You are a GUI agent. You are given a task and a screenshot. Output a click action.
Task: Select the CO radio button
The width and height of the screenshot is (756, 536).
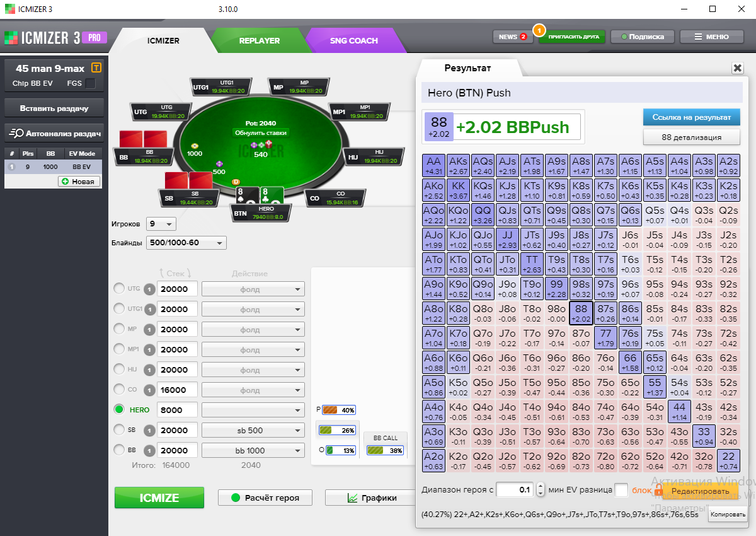coord(119,389)
